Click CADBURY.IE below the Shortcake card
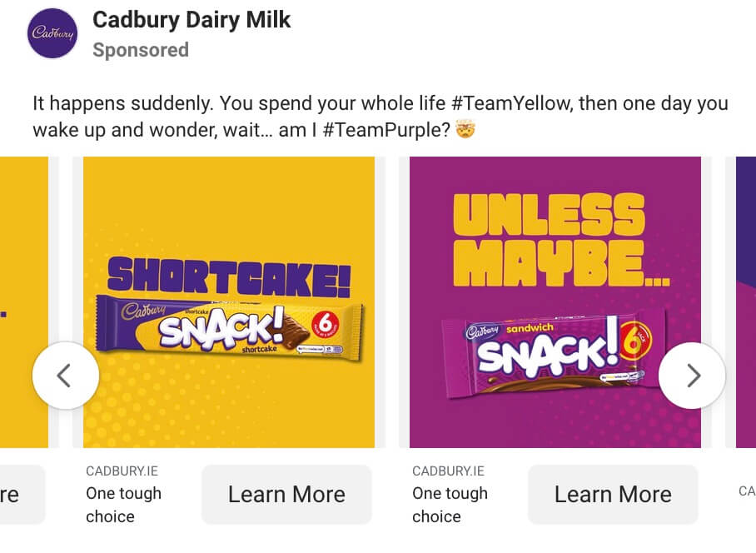 click(117, 471)
